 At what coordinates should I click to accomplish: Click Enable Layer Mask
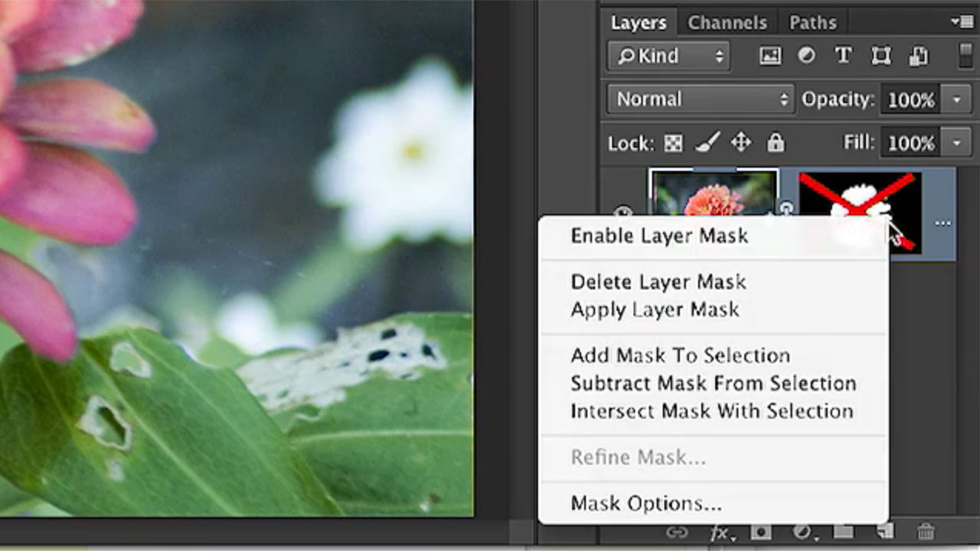[x=659, y=236]
